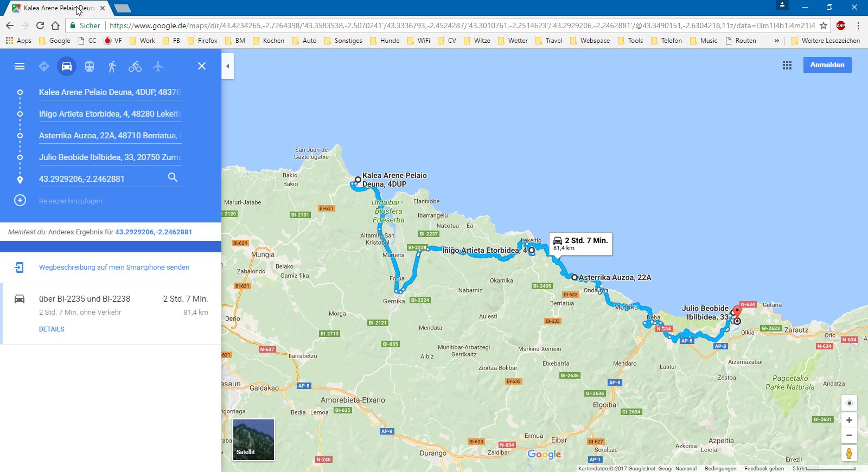The width and height of the screenshot is (868, 472).
Task: Click Kalea Arene Pelaio map waypoint marker
Action: pos(358,180)
